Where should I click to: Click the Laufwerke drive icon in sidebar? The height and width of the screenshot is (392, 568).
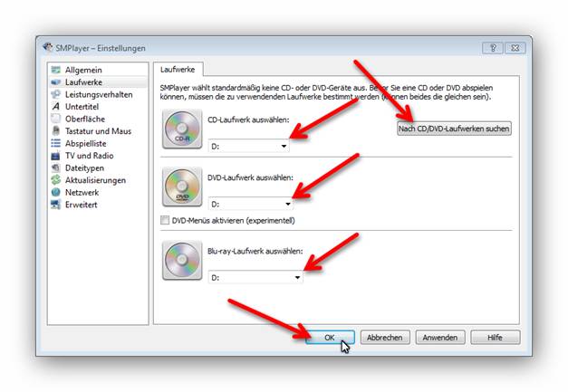[56, 82]
